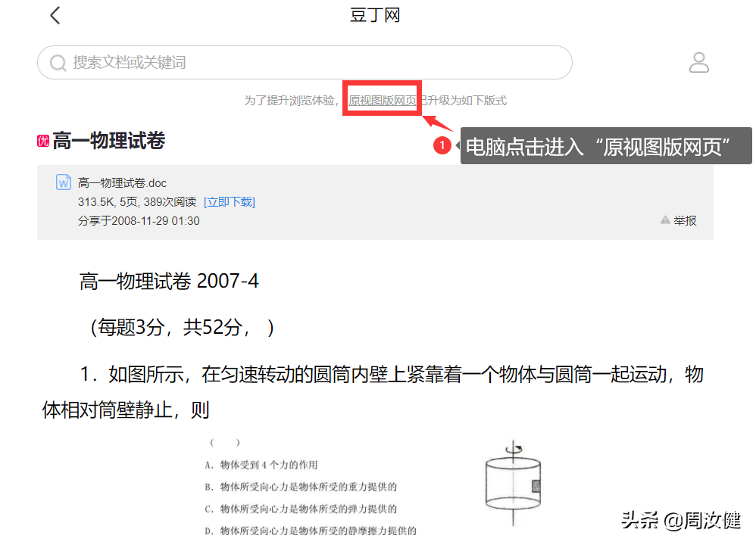This screenshot has width=756, height=545.
Task: Click the 313.5K, 5页, 389次阅读 info
Action: point(137,202)
